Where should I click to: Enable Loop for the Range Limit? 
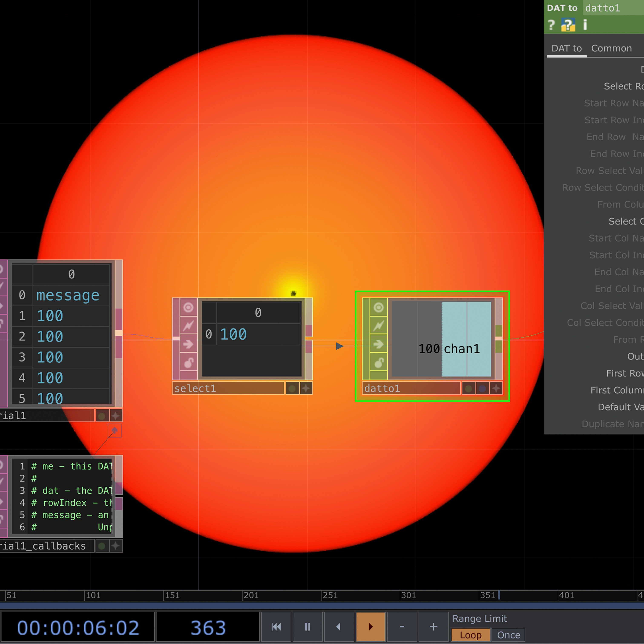coord(470,635)
